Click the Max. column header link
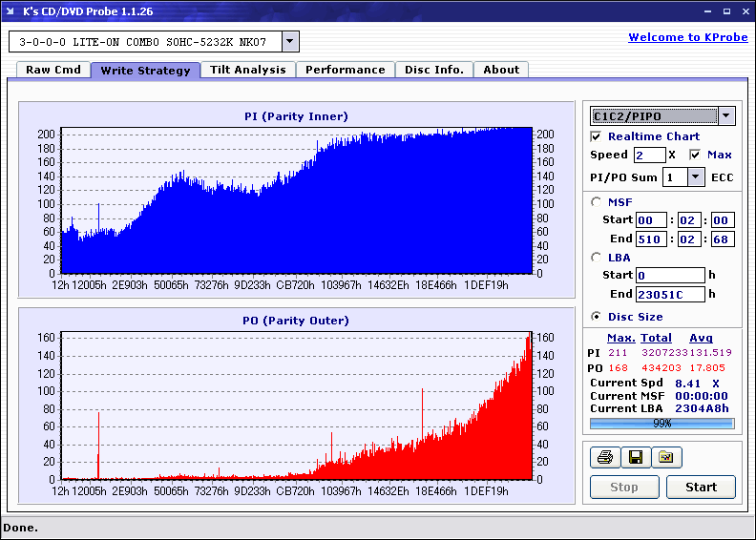756x540 pixels. 621,338
